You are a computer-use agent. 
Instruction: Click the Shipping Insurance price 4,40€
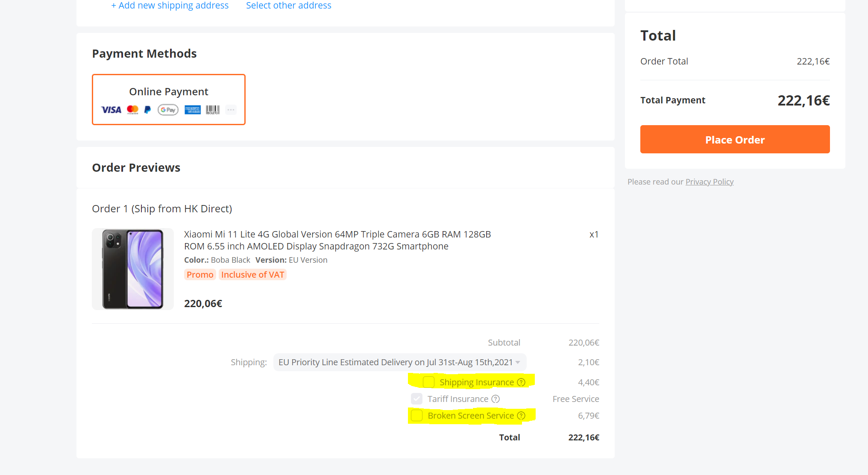pyautogui.click(x=589, y=382)
